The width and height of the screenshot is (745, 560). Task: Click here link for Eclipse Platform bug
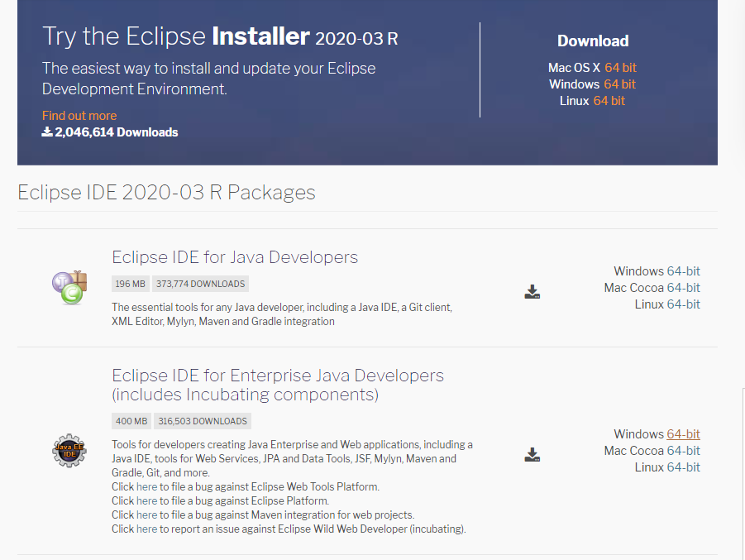147,501
